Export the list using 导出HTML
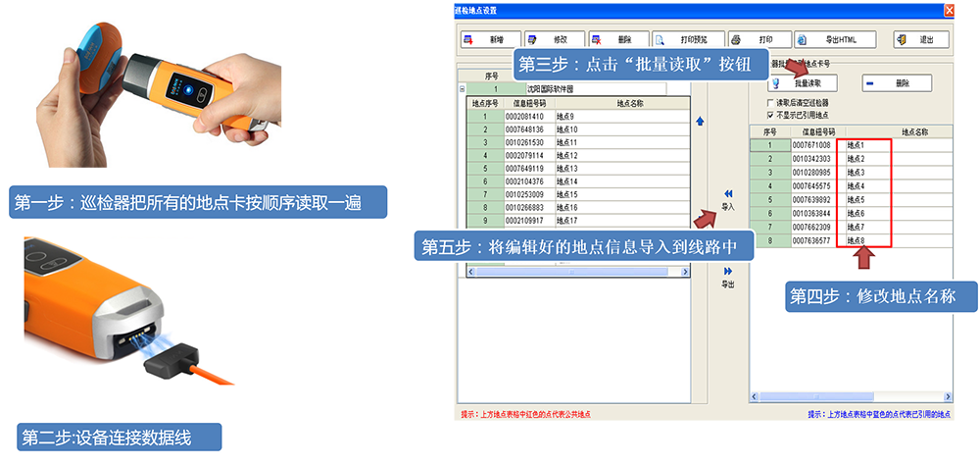This screenshot has height=465, width=980. (832, 40)
